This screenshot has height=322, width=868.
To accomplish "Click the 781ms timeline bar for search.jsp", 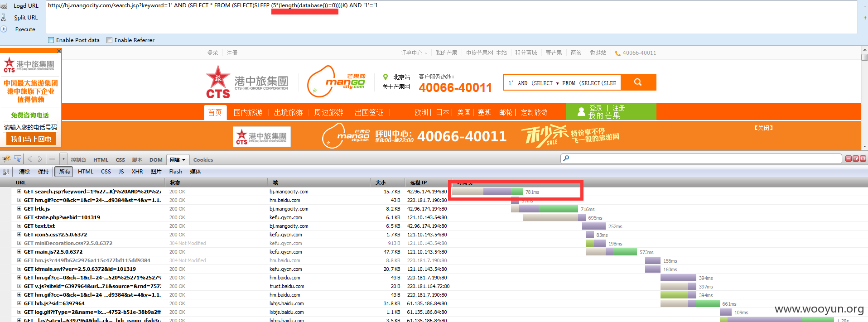I will [x=487, y=192].
